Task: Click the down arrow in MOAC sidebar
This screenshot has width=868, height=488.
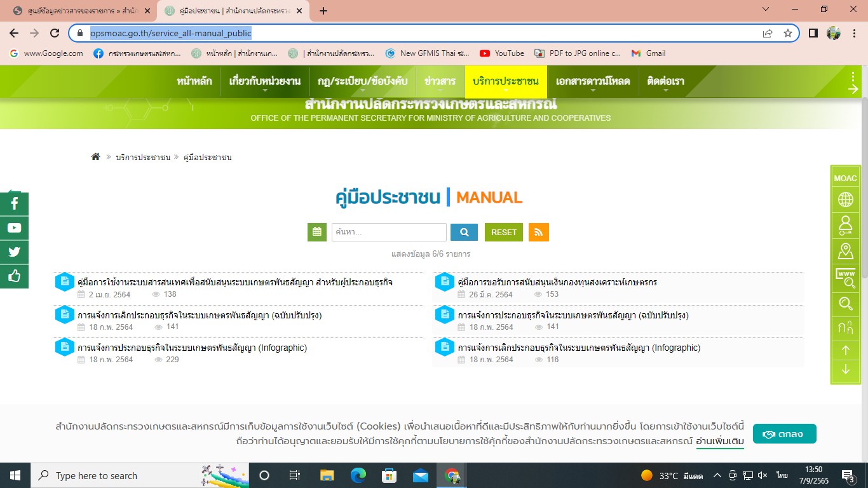Action: coord(845,369)
